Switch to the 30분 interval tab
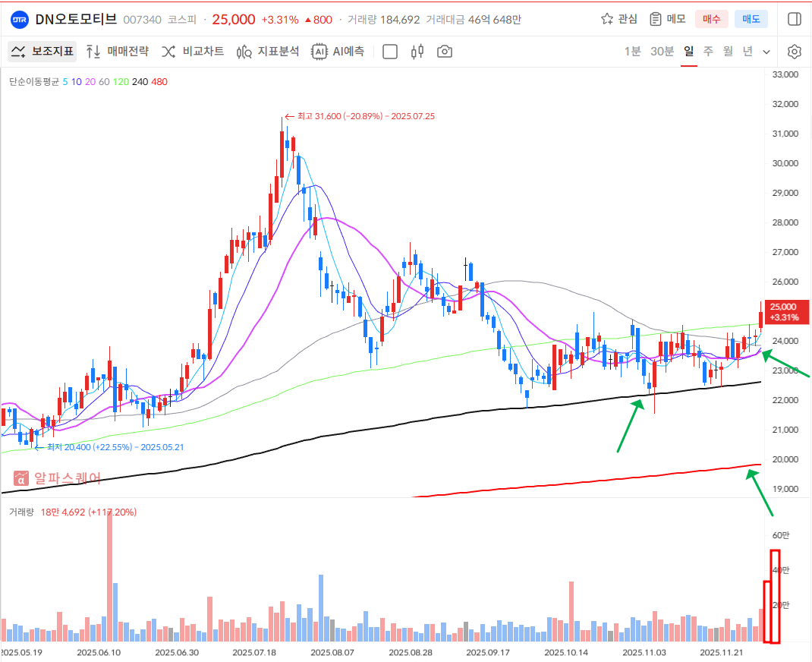 [662, 52]
